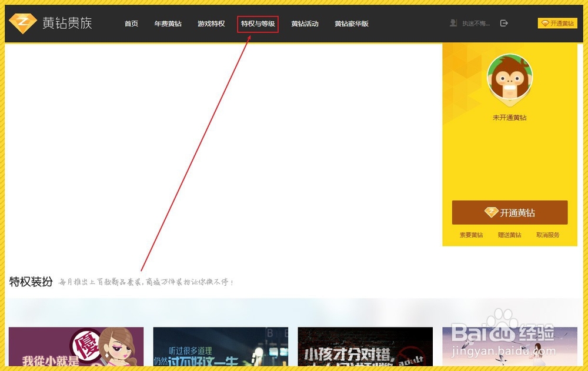Click the logout icon in header

click(504, 24)
